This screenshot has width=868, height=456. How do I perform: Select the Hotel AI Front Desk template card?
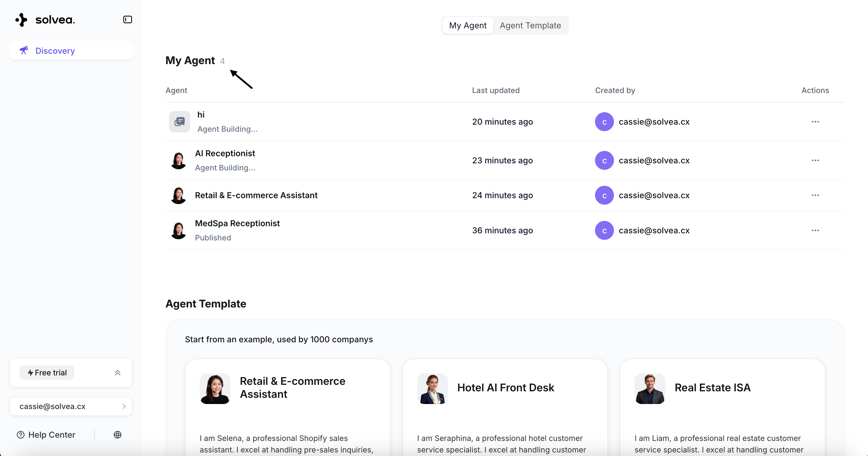(x=505, y=387)
